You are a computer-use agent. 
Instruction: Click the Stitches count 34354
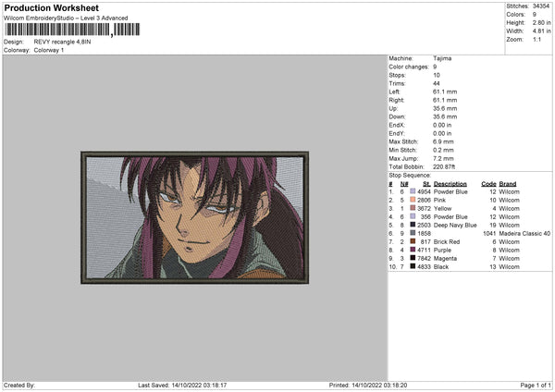541,6
